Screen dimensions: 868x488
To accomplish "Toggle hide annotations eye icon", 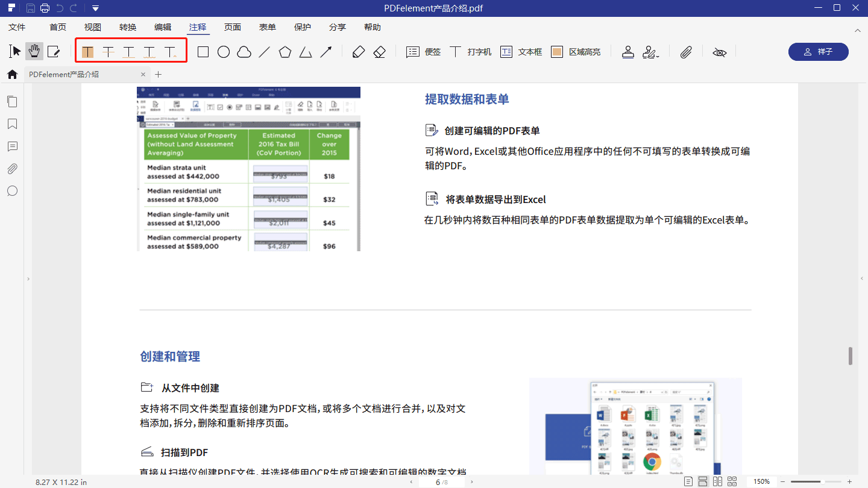I will point(720,52).
